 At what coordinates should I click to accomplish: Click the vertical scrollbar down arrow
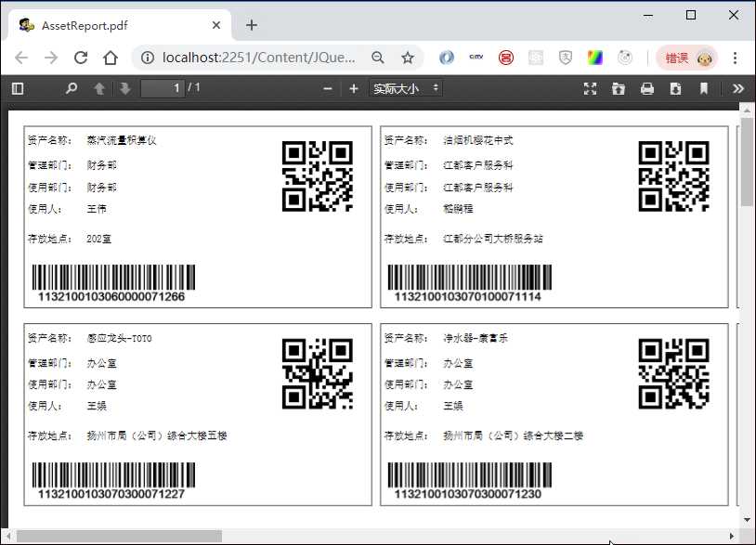click(747, 520)
